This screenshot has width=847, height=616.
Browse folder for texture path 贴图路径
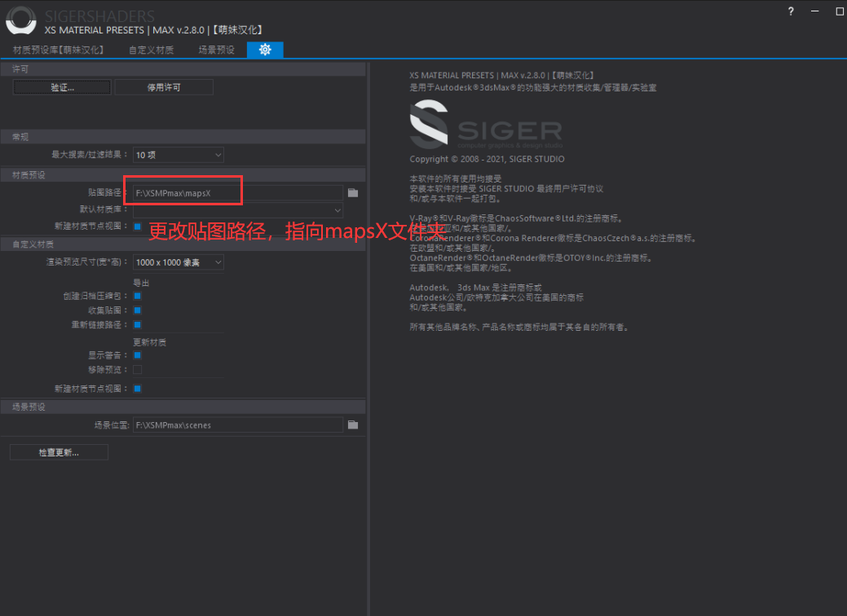[353, 193]
